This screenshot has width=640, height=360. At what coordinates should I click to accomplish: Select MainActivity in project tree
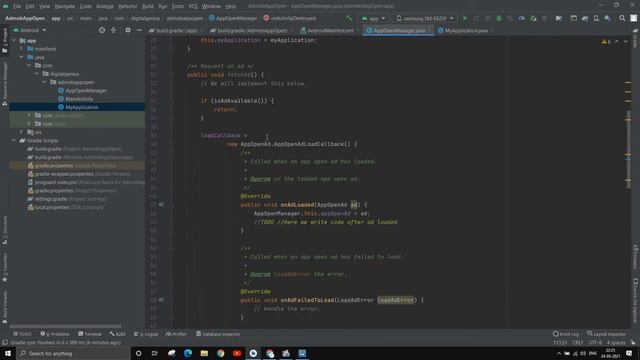pyautogui.click(x=79, y=99)
